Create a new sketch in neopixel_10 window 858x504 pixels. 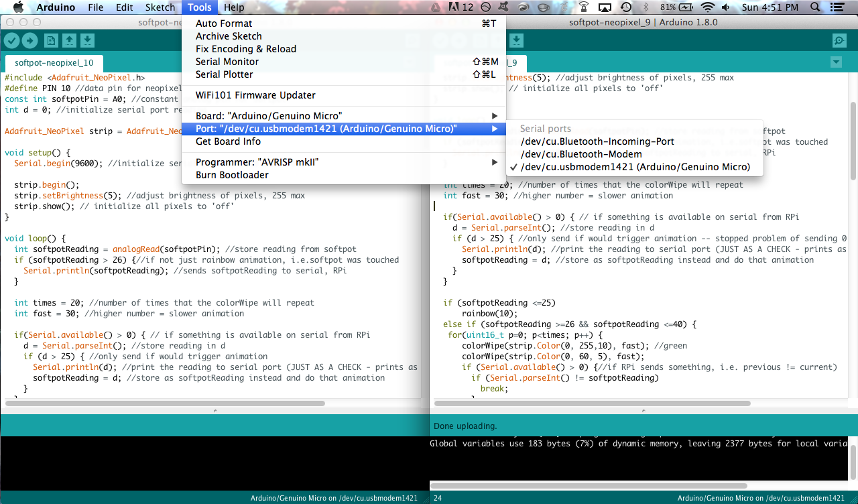pos(51,40)
